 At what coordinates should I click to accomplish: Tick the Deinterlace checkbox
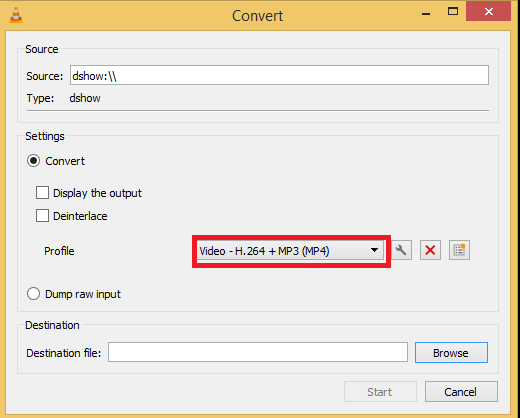point(42,216)
